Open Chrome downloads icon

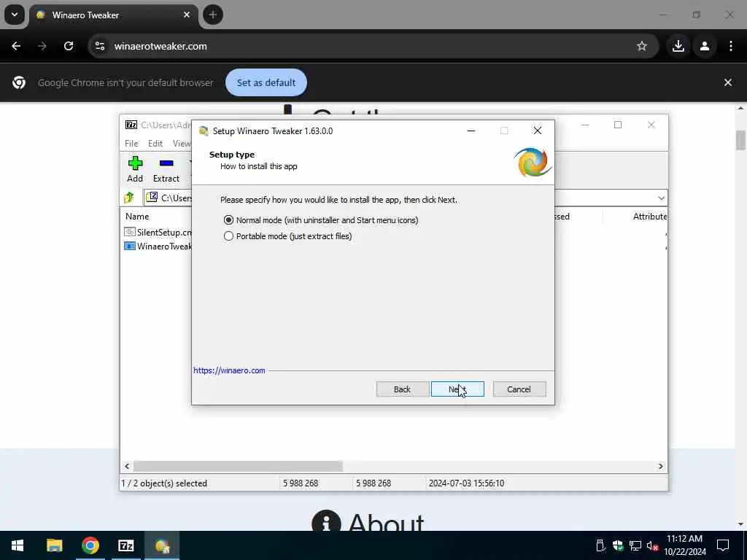(678, 46)
